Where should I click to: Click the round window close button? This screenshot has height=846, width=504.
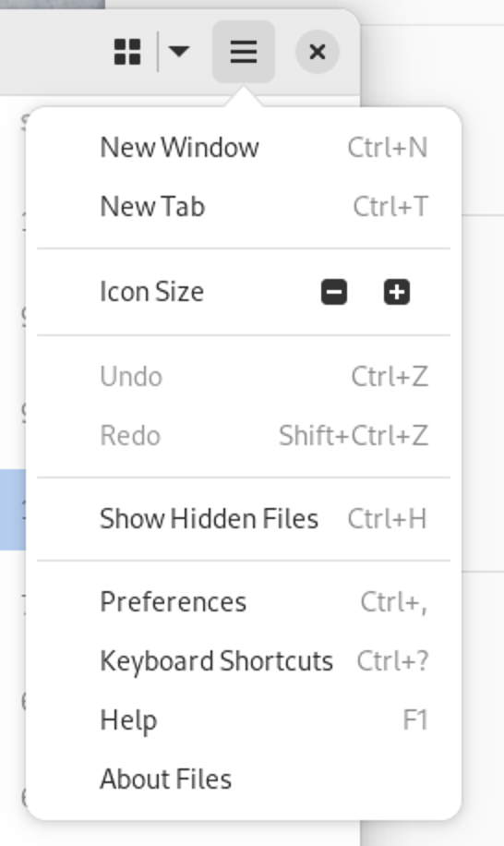coord(318,52)
